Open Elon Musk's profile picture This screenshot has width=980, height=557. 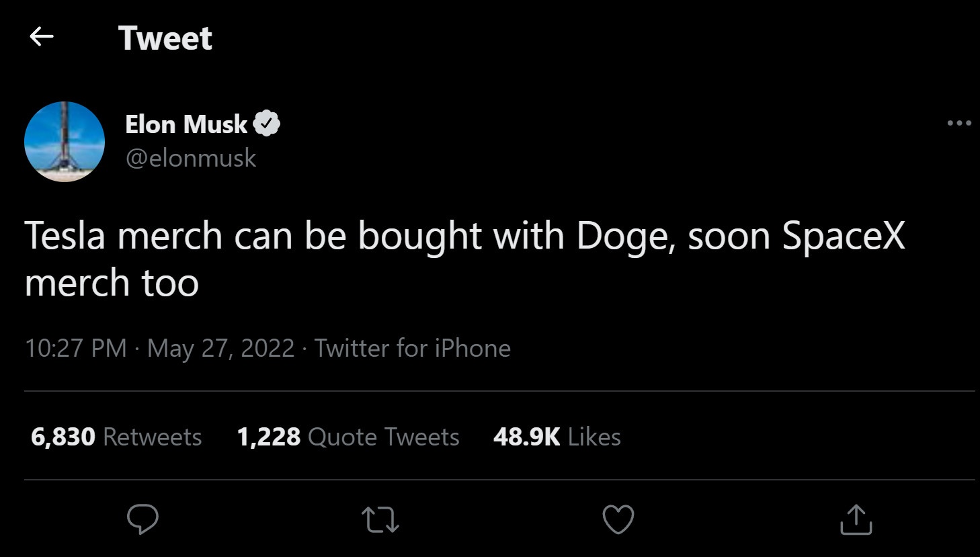[65, 142]
